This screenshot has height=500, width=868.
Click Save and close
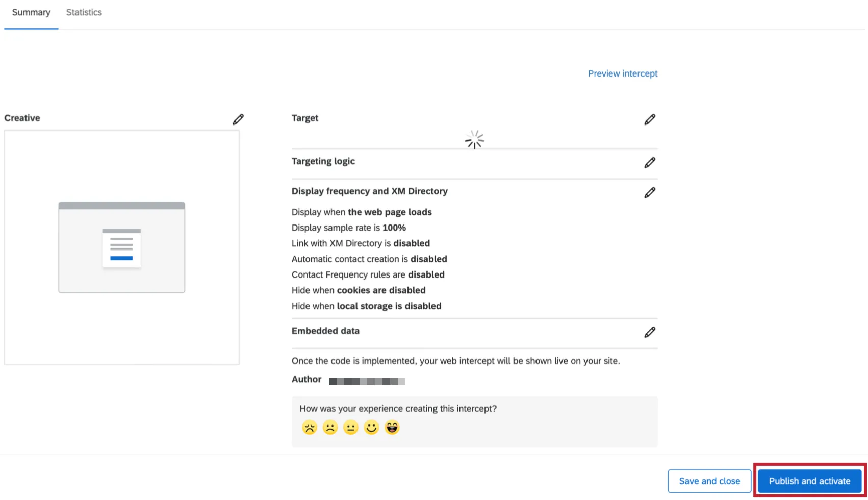709,481
